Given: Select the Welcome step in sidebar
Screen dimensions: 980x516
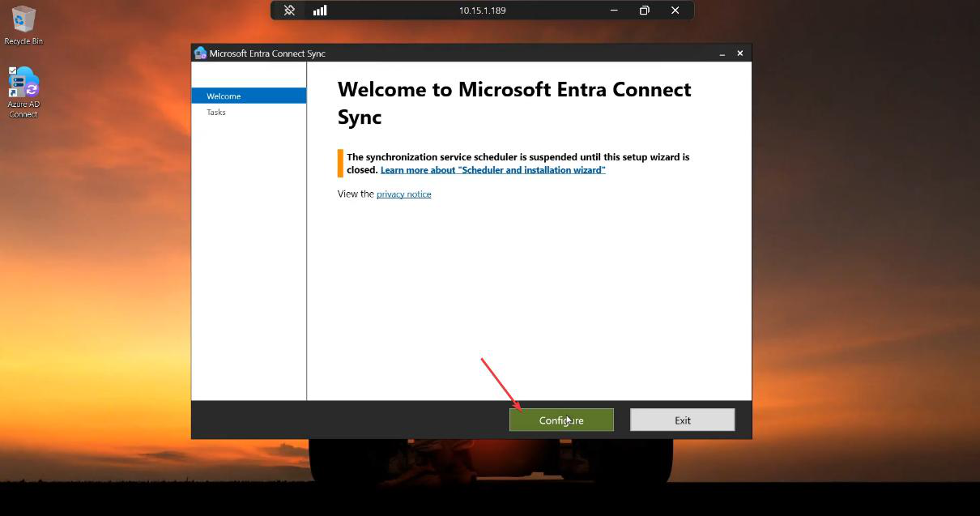Looking at the screenshot, I should tap(249, 96).
